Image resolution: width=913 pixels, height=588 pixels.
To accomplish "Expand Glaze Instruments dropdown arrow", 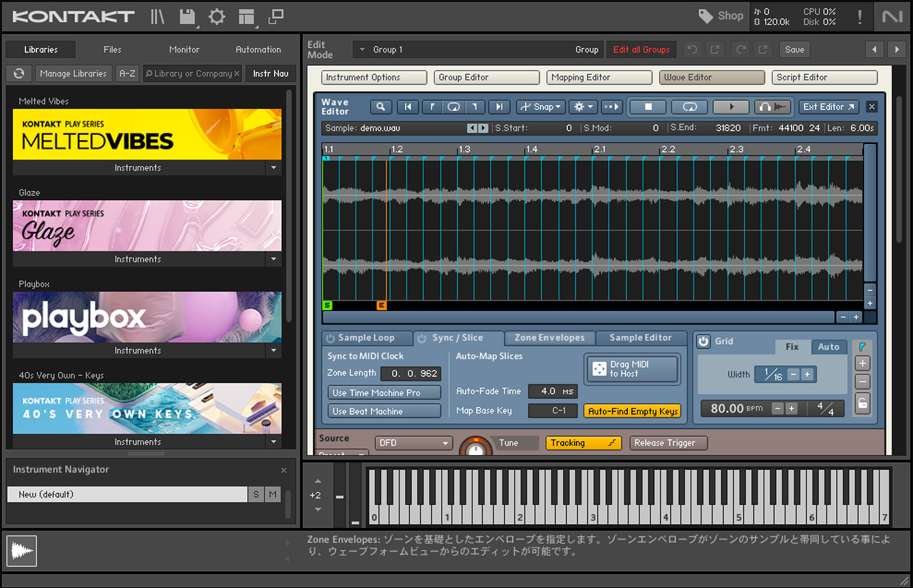I will click(x=274, y=259).
